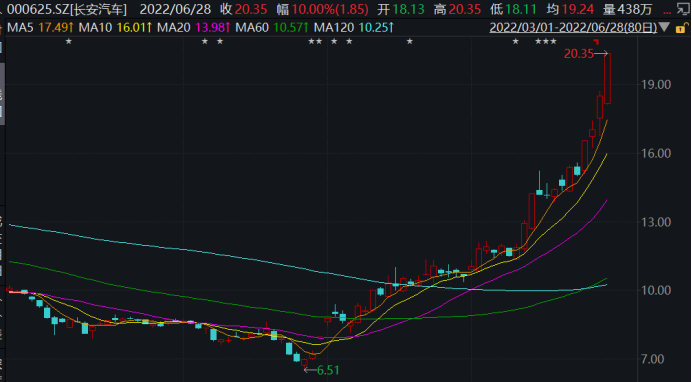Screen dimensions: 692x382
Task: Click the date 2022/06/28 in header
Action: (175, 9)
